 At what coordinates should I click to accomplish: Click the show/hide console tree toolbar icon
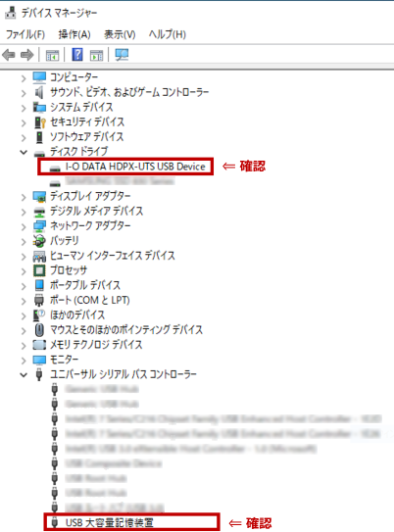click(52, 55)
